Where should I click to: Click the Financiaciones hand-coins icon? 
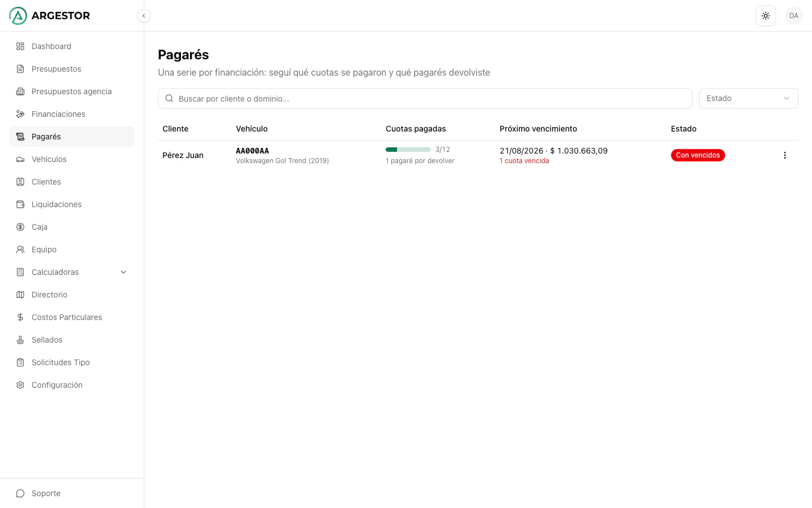click(x=20, y=114)
